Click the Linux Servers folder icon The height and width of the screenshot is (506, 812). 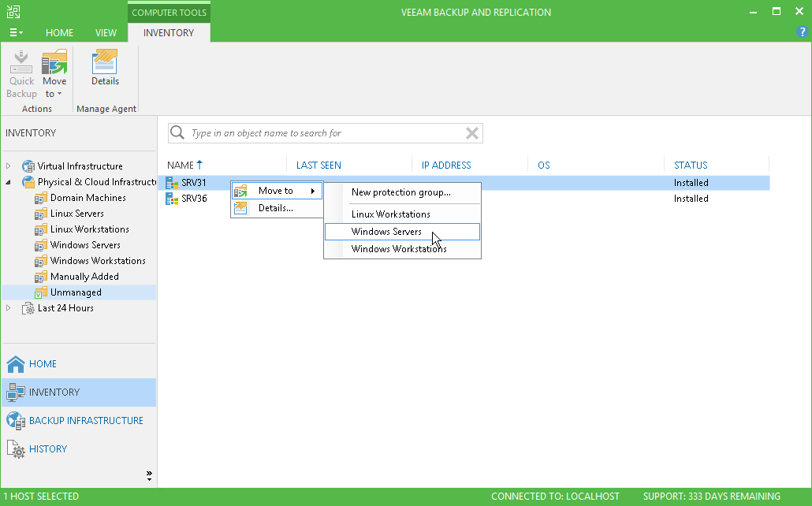[x=41, y=214]
